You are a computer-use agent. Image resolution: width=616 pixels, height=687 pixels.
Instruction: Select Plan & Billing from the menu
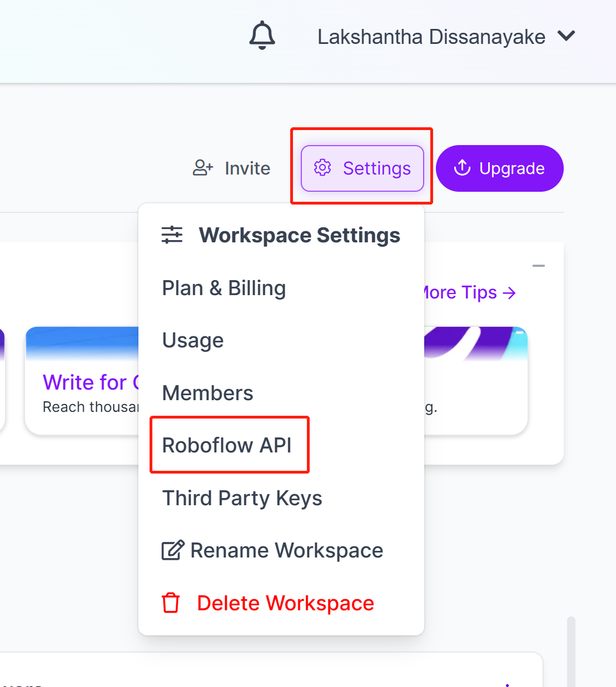point(223,288)
